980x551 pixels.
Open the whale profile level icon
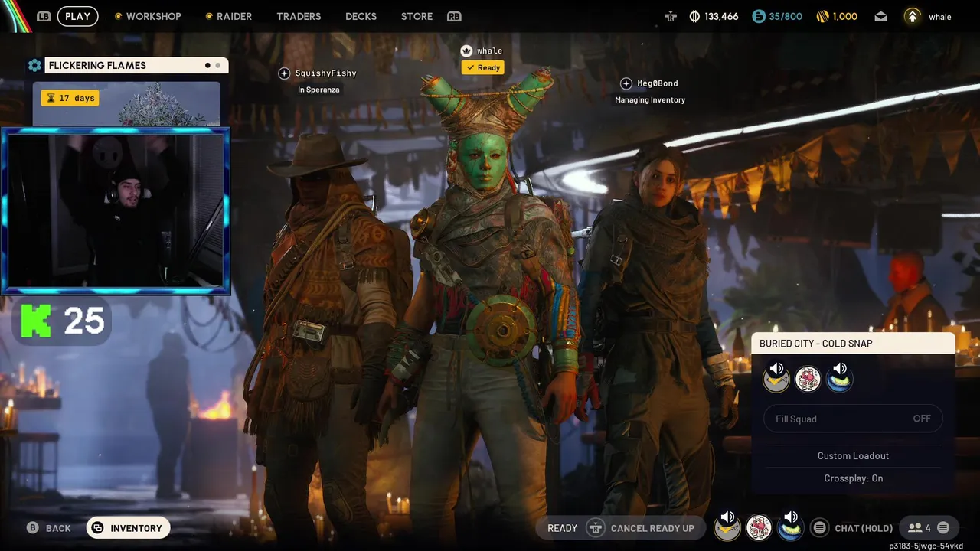912,16
